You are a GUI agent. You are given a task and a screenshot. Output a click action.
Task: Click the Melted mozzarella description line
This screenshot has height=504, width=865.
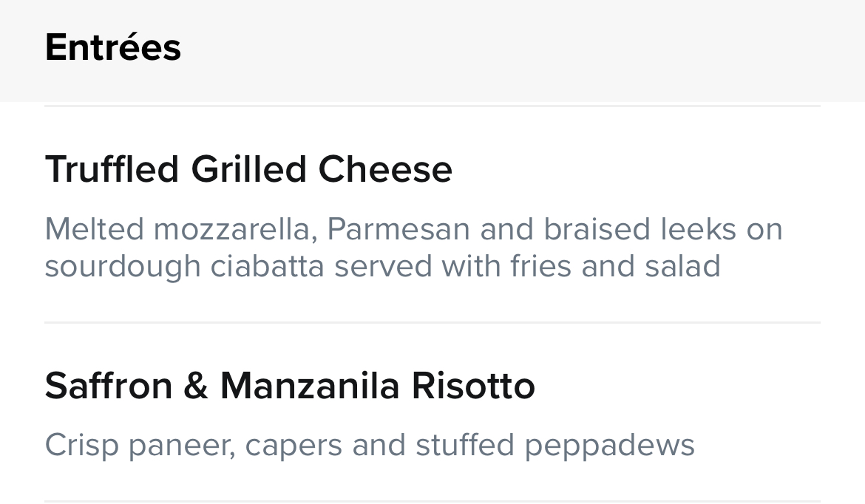tap(413, 229)
